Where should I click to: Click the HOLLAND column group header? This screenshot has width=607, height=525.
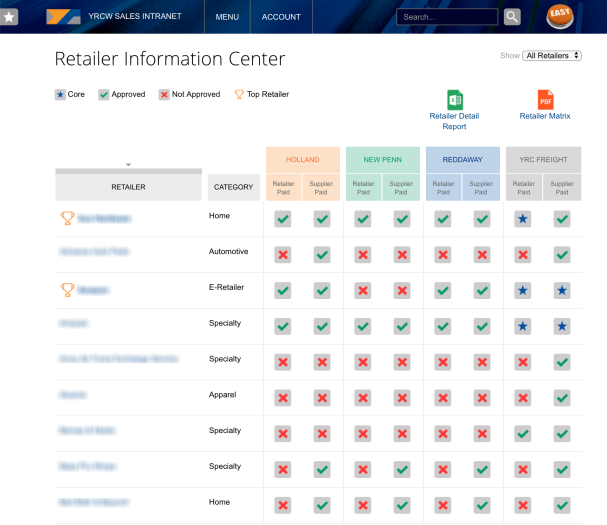coord(303,160)
